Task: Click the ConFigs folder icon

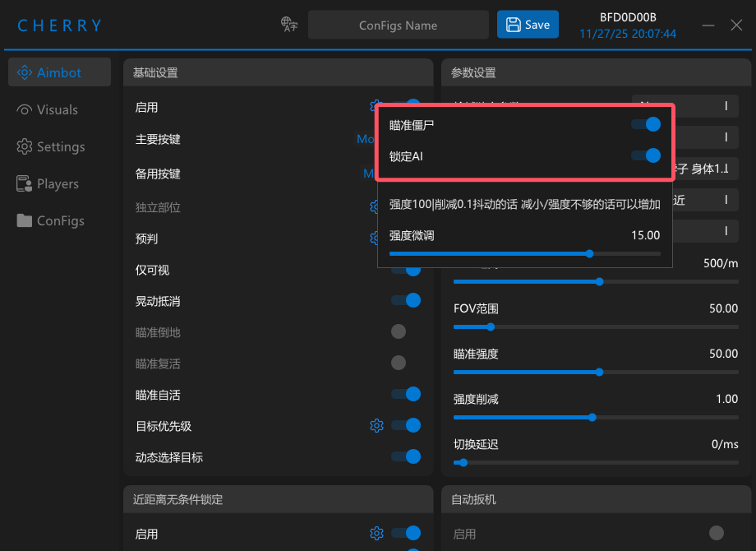Action: 25,220
